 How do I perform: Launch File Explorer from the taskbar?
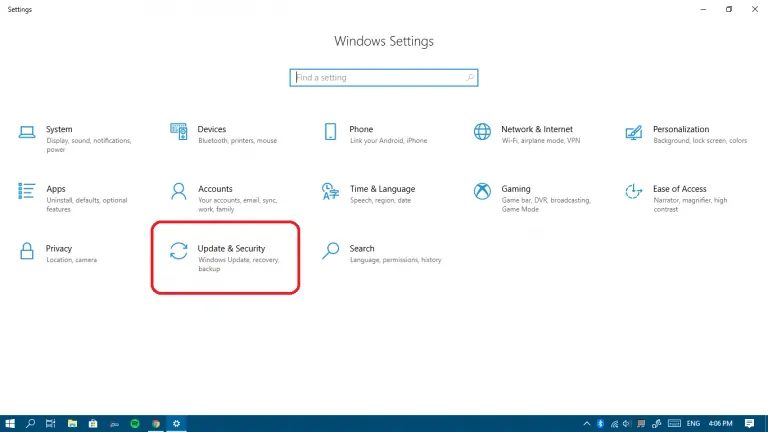pos(72,424)
